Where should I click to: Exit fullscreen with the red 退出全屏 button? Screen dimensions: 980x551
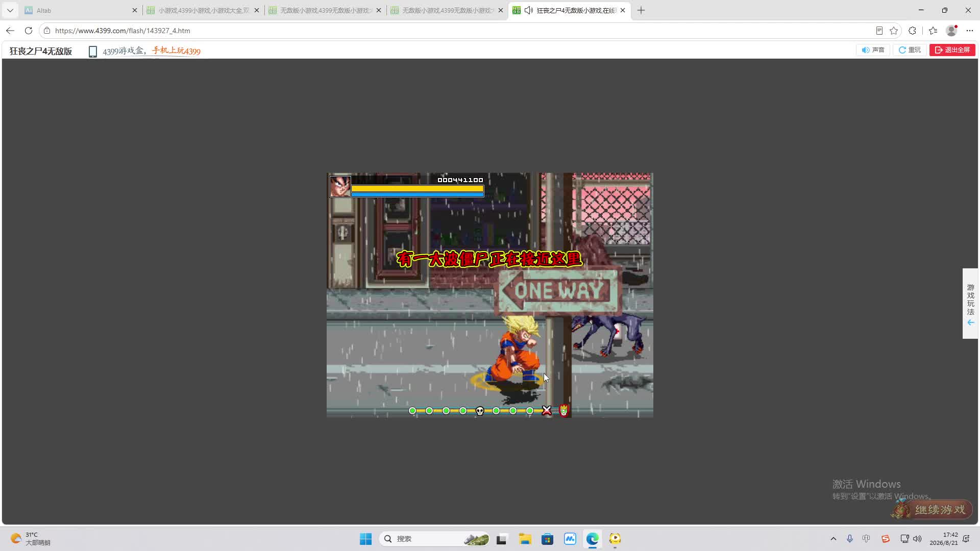click(952, 50)
